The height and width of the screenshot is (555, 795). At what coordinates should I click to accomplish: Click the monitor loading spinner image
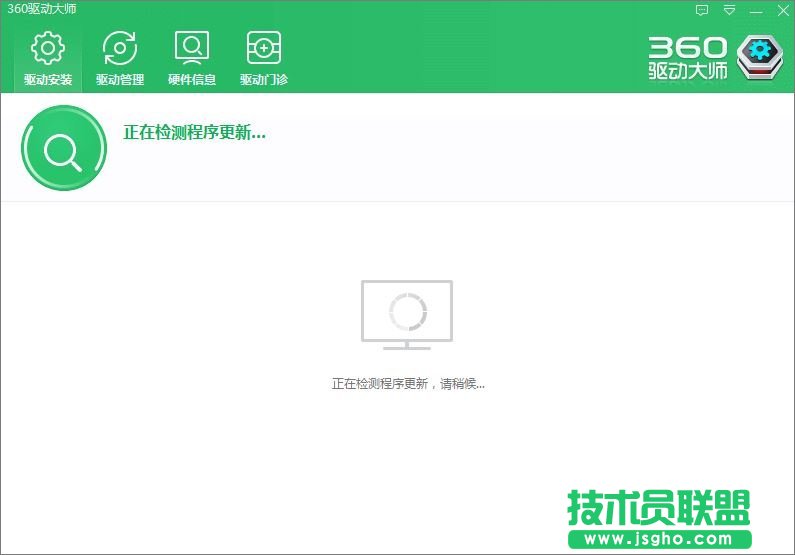coord(407,315)
